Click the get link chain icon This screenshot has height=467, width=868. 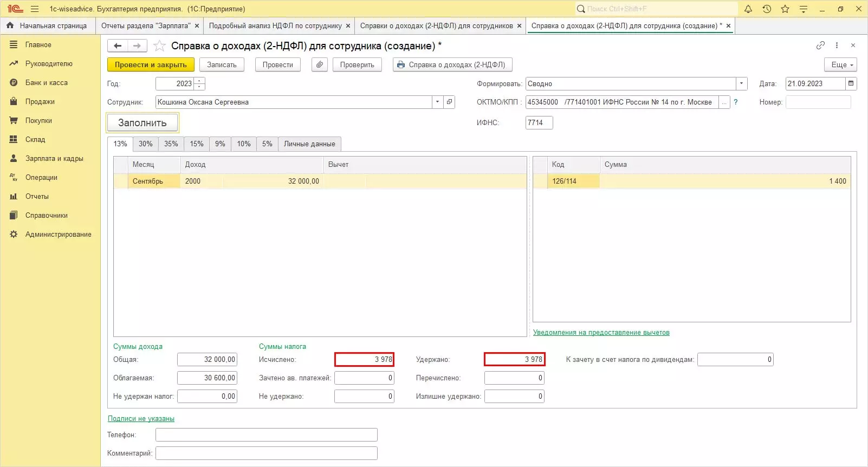point(820,46)
